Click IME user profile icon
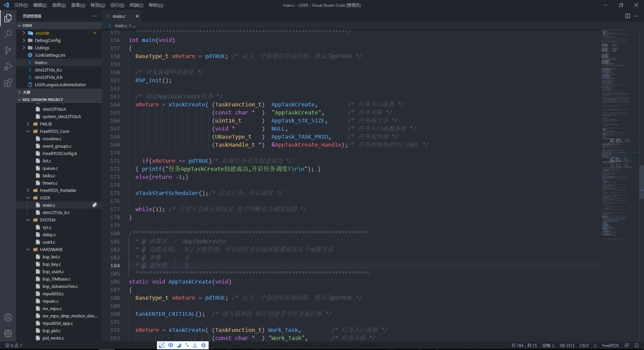The image size is (644, 350). tap(195, 345)
